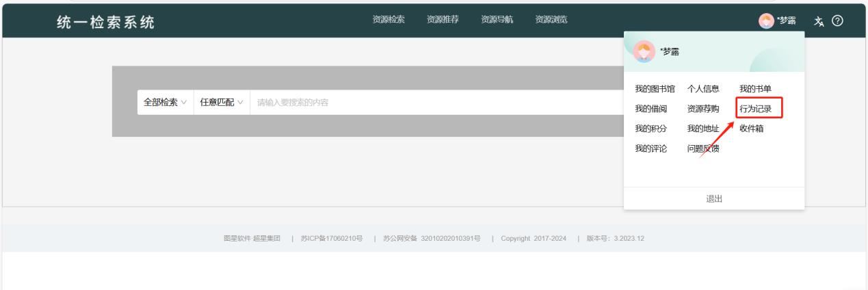Click the language translate icon in header
This screenshot has height=290, width=868.
coord(818,19)
